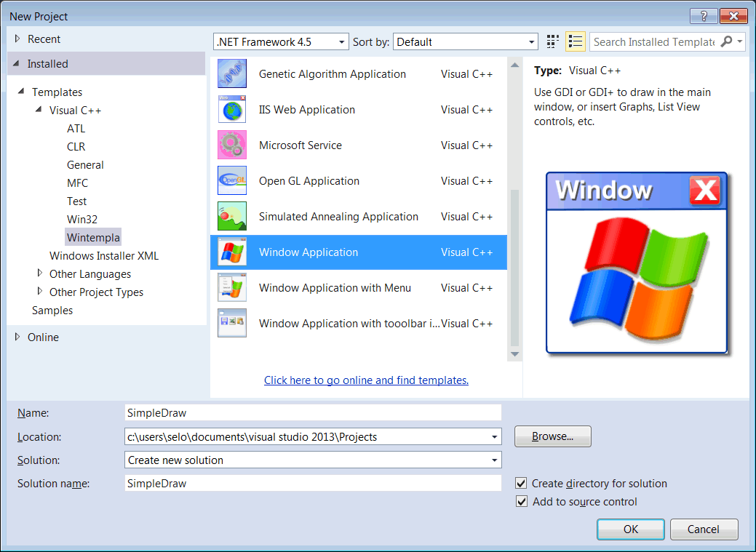Select IIS Web Application text

[306, 109]
